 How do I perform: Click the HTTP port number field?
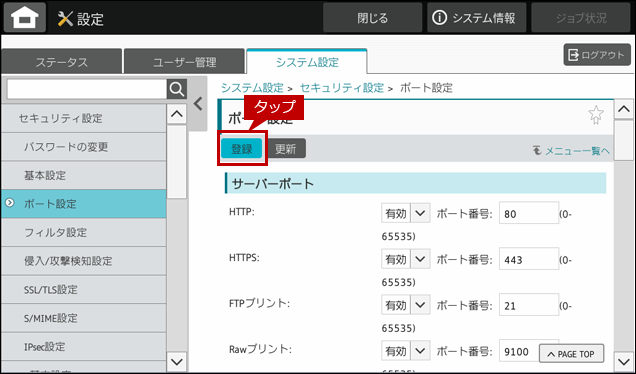(529, 213)
